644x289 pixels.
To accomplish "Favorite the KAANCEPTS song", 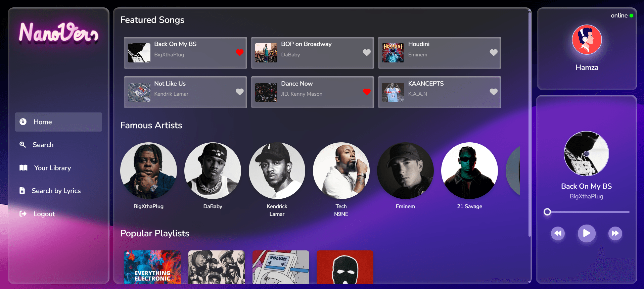I will coord(494,92).
